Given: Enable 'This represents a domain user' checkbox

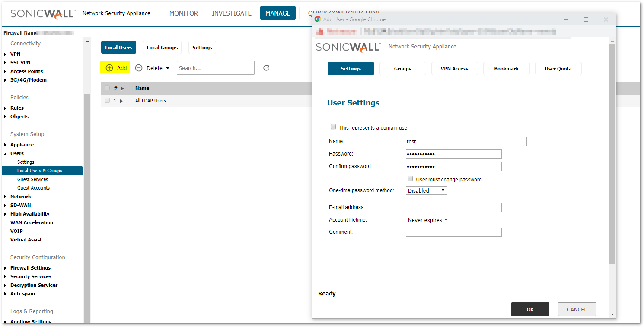Looking at the screenshot, I should point(333,127).
